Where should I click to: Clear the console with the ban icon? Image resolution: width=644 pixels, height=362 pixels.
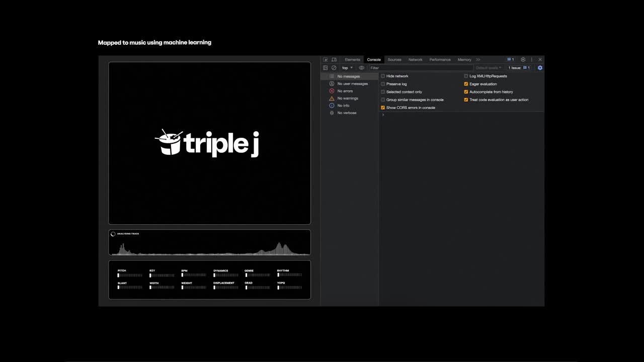(x=334, y=68)
